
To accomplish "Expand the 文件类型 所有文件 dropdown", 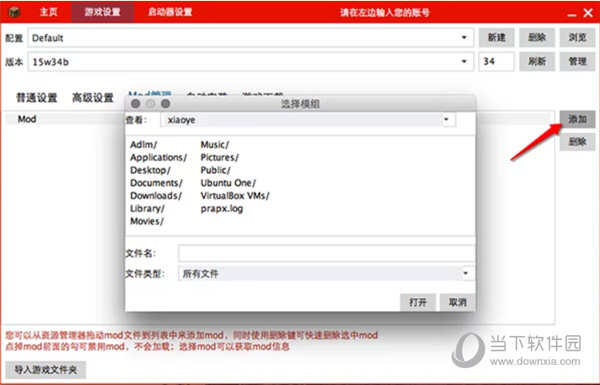I will [326, 274].
